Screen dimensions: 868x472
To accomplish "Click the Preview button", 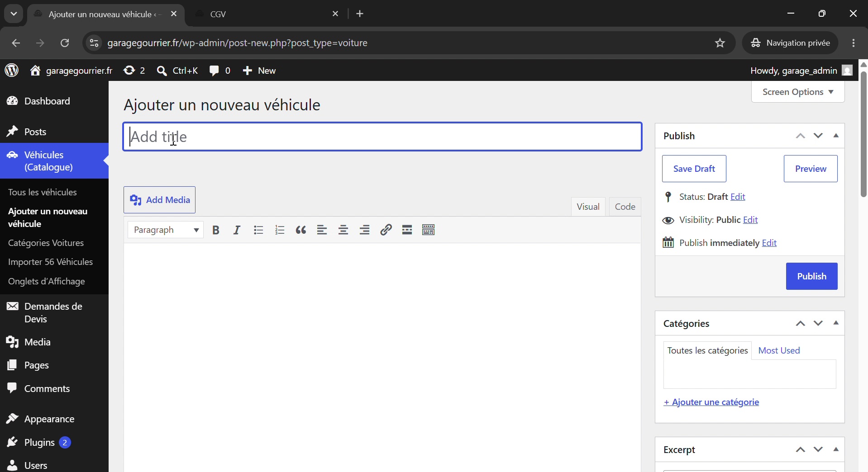I will [811, 169].
